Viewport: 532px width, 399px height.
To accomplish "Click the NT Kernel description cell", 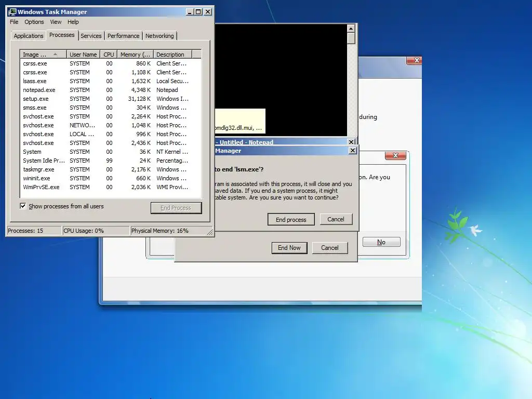I will coord(172,152).
